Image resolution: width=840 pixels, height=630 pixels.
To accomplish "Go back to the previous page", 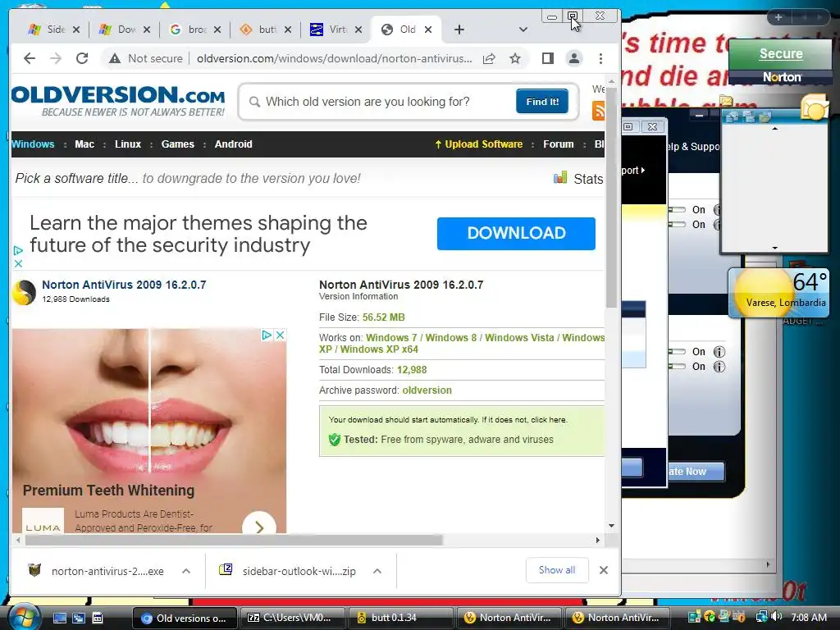I will tap(30, 58).
